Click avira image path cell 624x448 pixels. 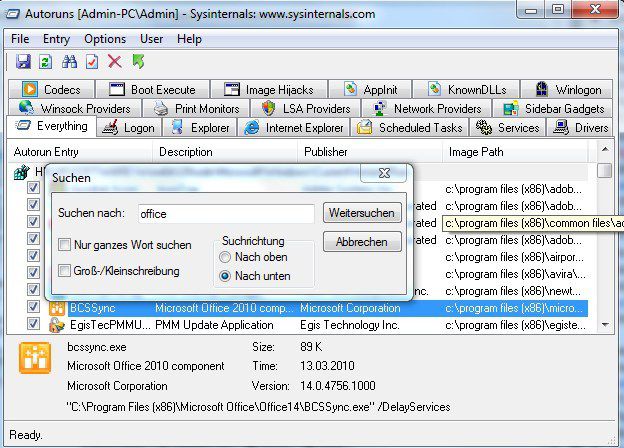(515, 275)
